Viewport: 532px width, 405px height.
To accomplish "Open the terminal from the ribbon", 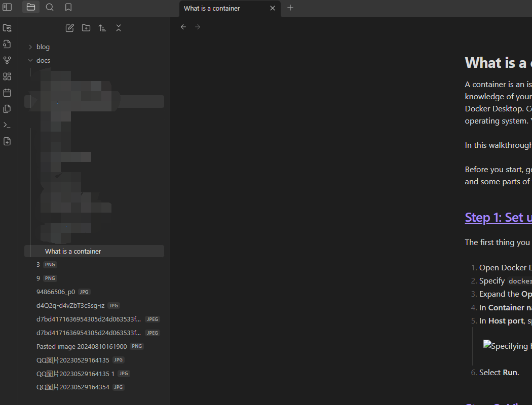I will [x=7, y=125].
